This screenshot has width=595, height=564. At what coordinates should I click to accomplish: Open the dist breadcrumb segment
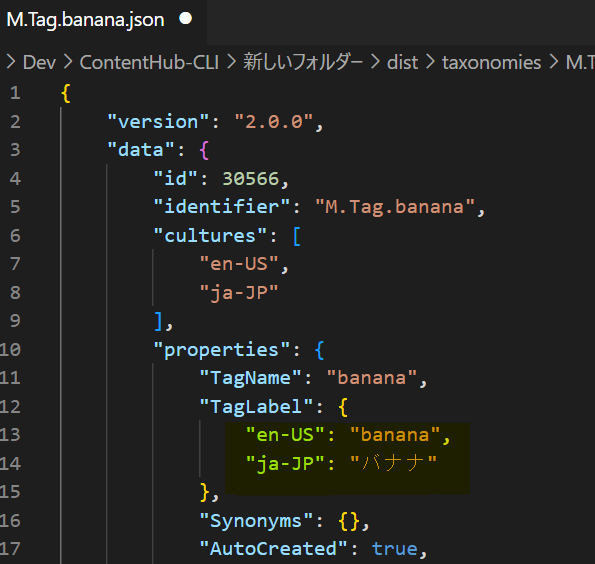(x=402, y=62)
